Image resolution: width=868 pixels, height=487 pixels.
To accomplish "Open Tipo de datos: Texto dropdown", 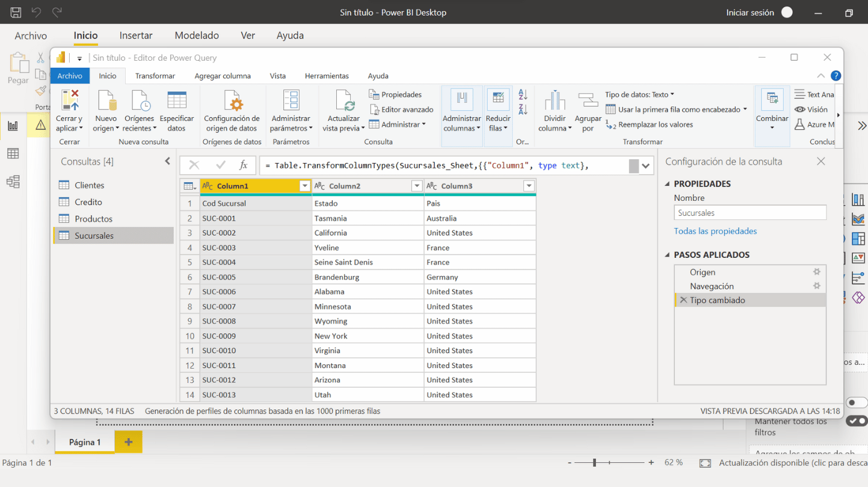I will pos(639,94).
